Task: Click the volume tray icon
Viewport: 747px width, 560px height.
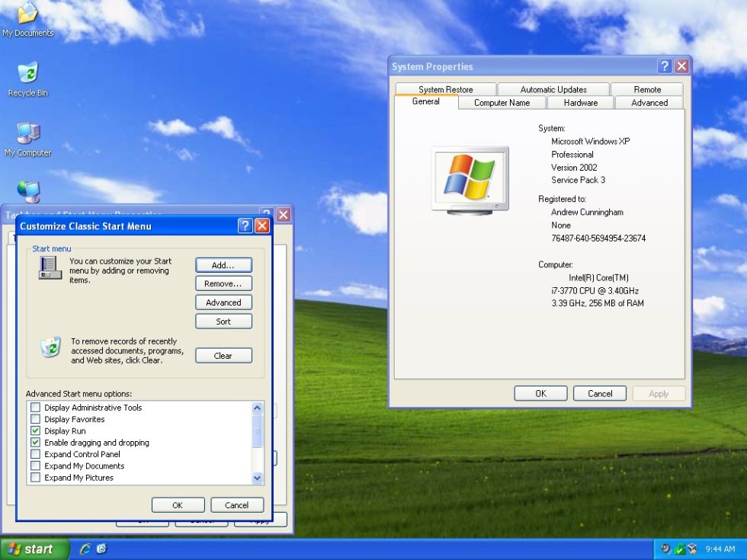Action: pos(665,549)
